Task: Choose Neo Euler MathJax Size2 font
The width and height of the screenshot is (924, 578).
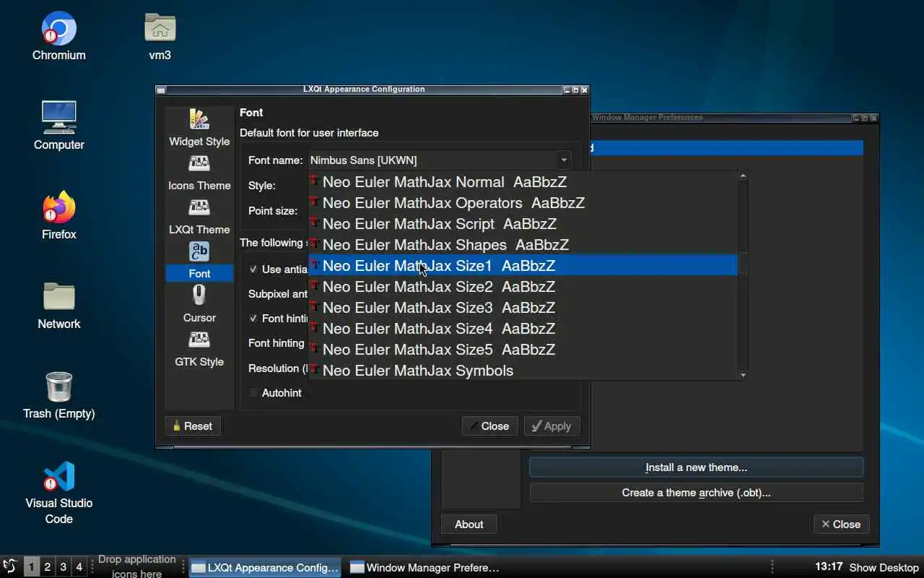Action: pyautogui.click(x=523, y=287)
